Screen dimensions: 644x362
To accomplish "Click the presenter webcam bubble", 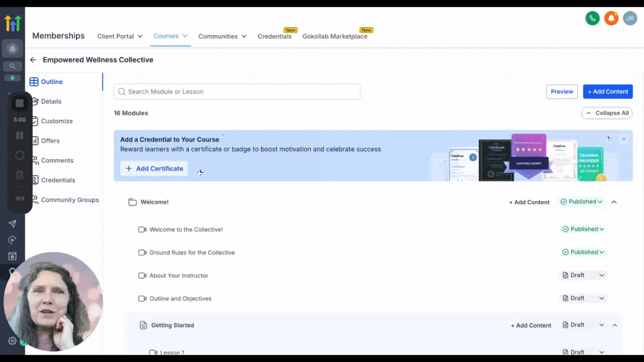I will [x=53, y=301].
